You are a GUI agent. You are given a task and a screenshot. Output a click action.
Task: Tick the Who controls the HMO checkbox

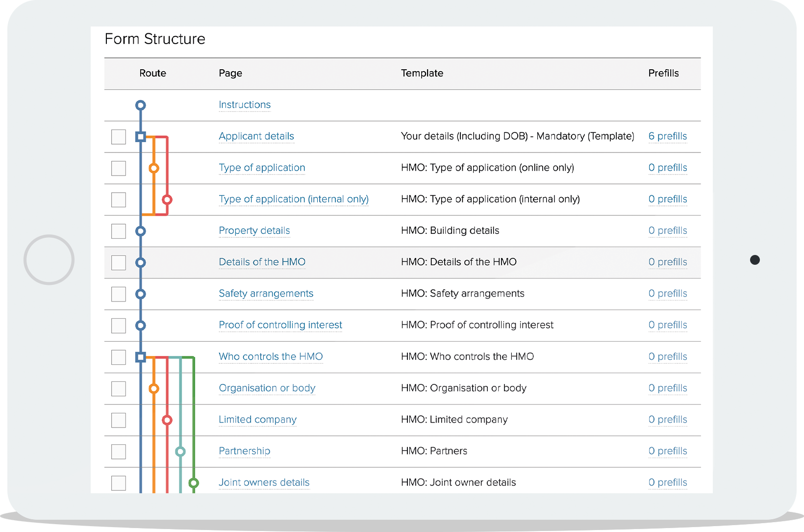(119, 357)
